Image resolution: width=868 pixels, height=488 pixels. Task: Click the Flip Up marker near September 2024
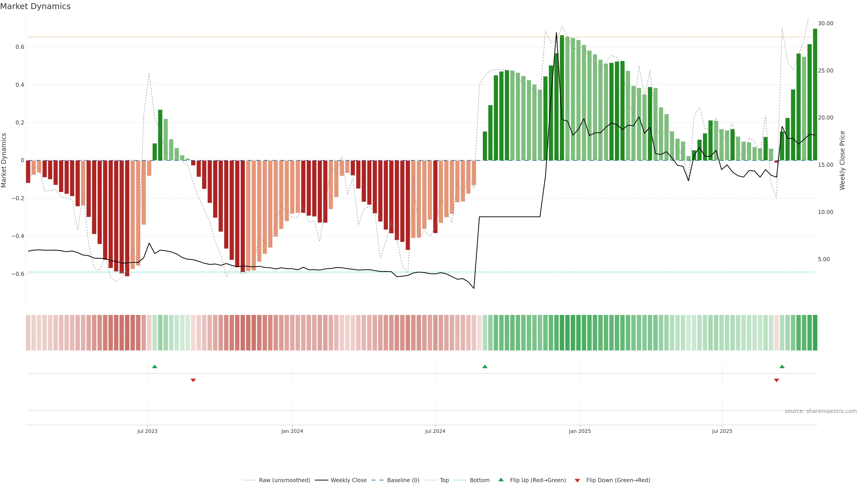tap(485, 366)
